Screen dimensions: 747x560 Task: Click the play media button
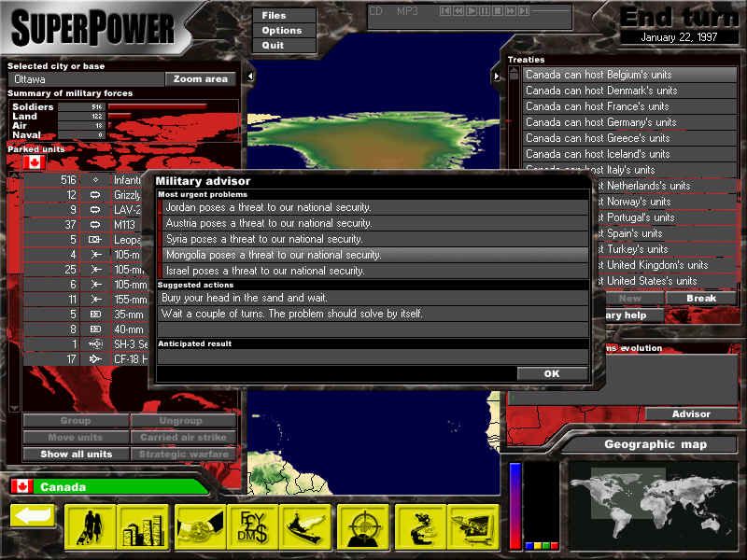[x=472, y=10]
